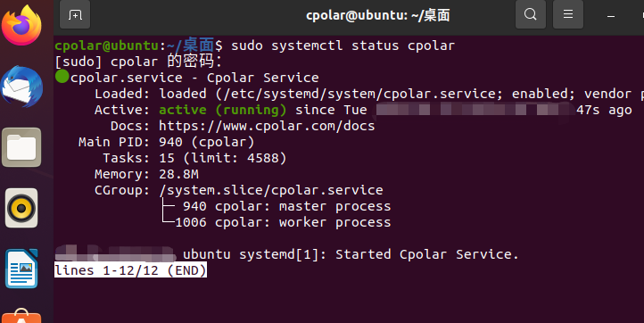Image resolution: width=644 pixels, height=323 pixels.
Task: Click the 'active (running)' status text
Action: point(223,110)
